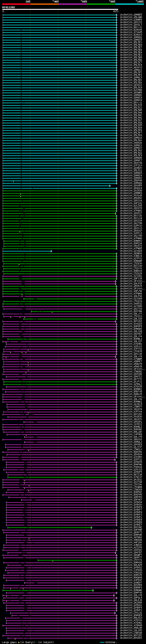Select the UniRef100_O23391 label
The height and width of the screenshot is (644, 146).
pos(131,276)
